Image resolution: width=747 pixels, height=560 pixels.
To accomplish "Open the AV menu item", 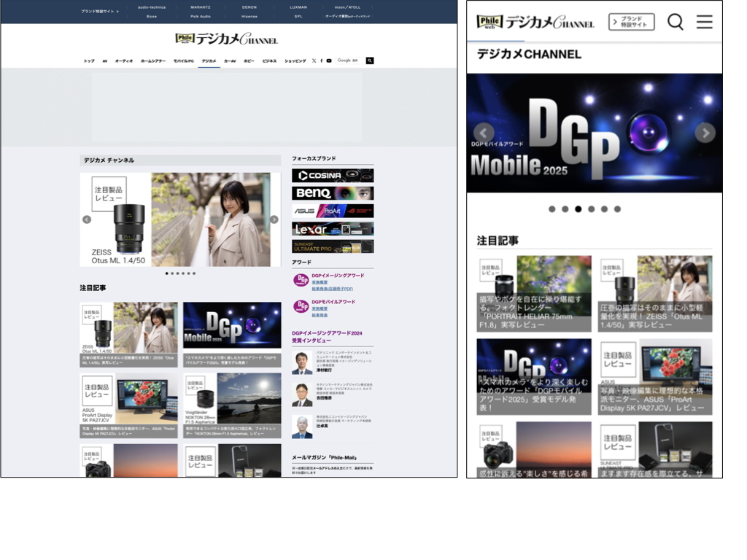I will (105, 61).
